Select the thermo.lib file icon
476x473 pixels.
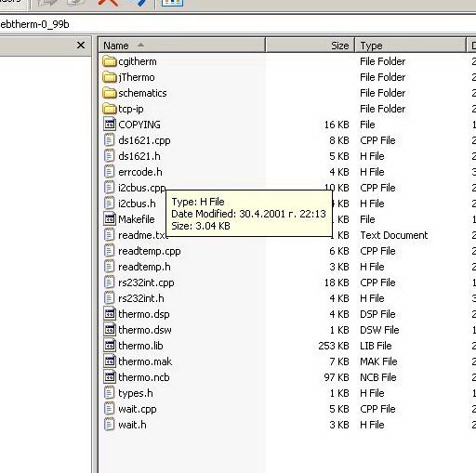(x=110, y=346)
